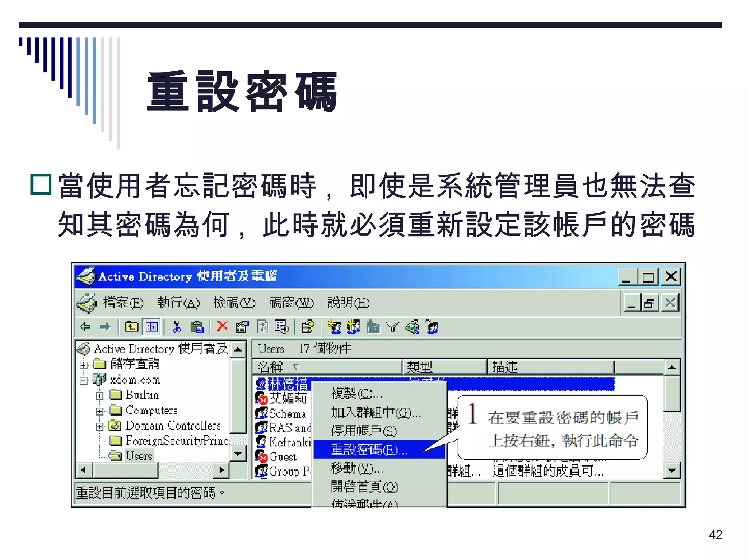Click the Create new organizational unit icon
This screenshot has height=560, width=747.
click(373, 327)
